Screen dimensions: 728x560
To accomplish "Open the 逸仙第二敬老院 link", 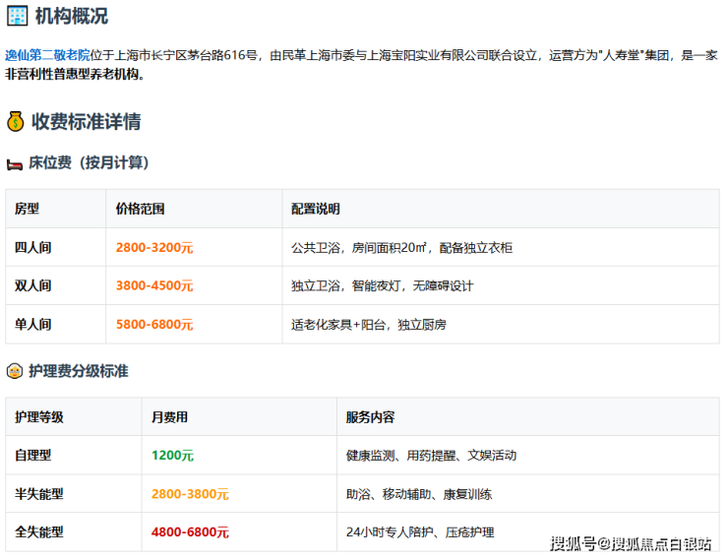I will point(47,55).
